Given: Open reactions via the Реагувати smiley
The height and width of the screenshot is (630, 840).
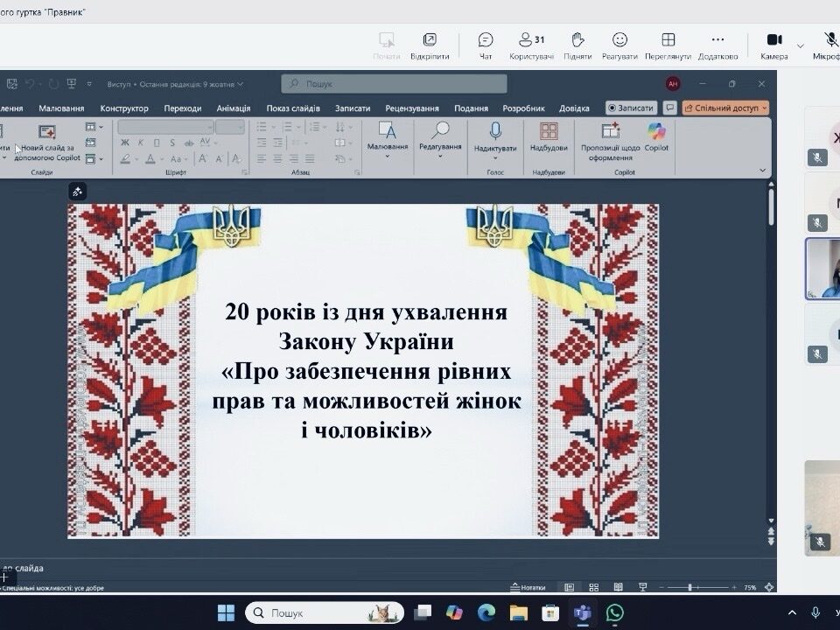Looking at the screenshot, I should (x=619, y=45).
